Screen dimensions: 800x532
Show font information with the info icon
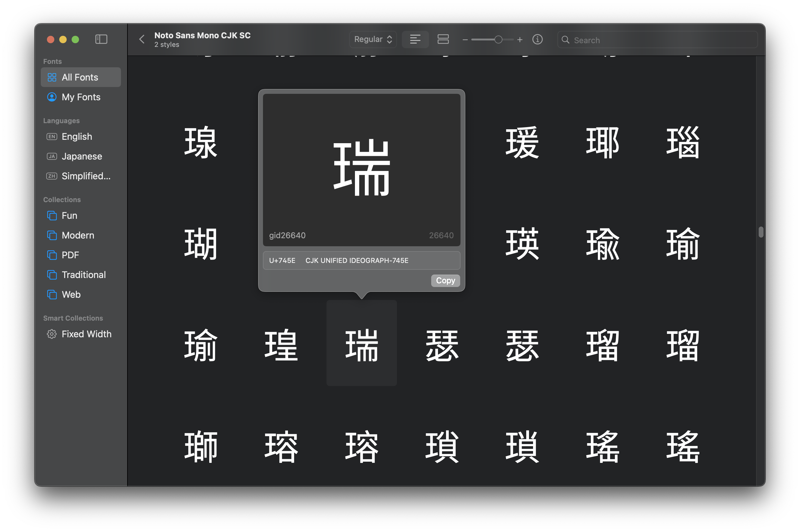537,39
